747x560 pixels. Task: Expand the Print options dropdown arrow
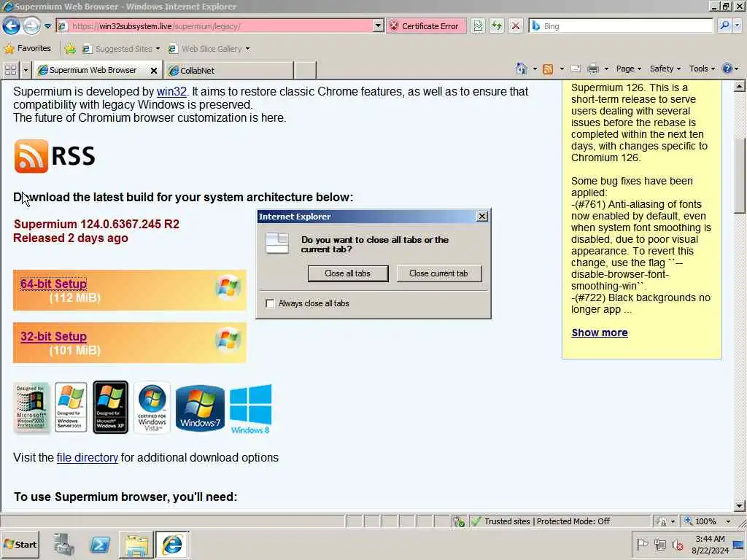606,69
